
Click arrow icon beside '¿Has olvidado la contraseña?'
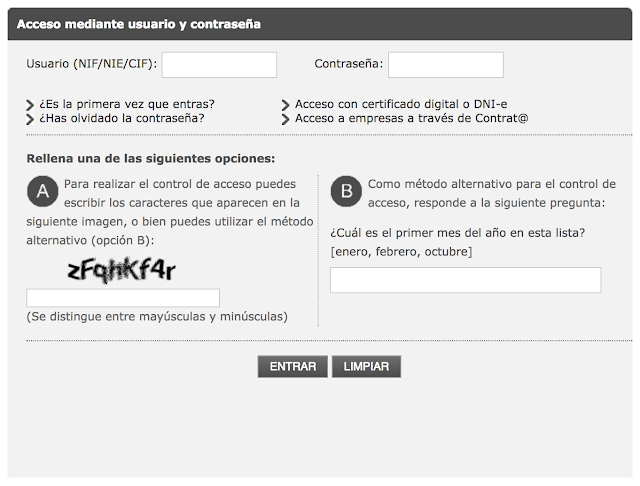point(32,119)
